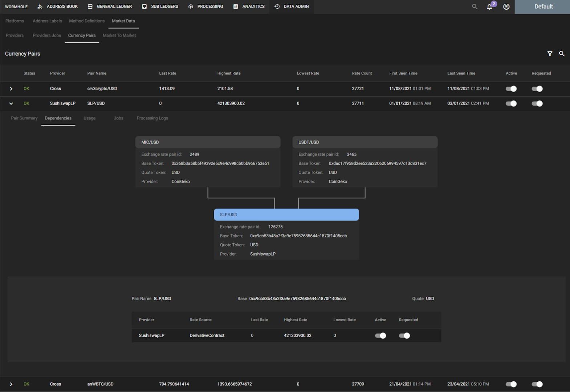Click the OK status of crv3crypto/USD
The image size is (570, 392).
tap(27, 89)
